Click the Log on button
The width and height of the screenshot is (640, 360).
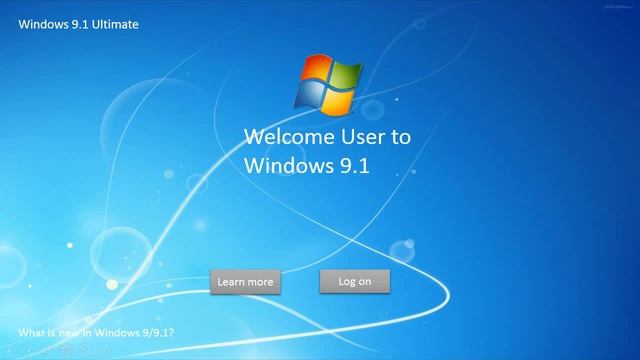tap(355, 281)
